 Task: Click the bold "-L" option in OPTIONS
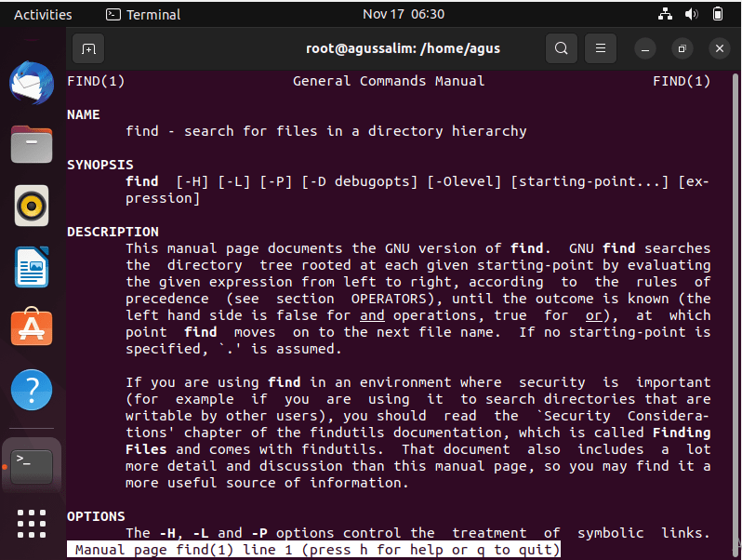click(201, 533)
